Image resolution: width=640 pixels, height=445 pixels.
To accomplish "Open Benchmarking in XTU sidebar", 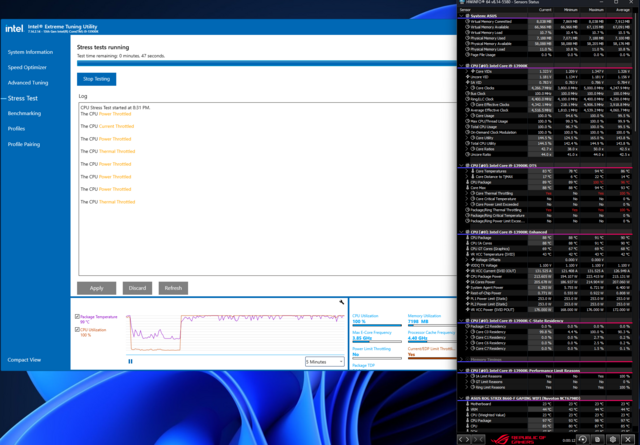I will (24, 113).
